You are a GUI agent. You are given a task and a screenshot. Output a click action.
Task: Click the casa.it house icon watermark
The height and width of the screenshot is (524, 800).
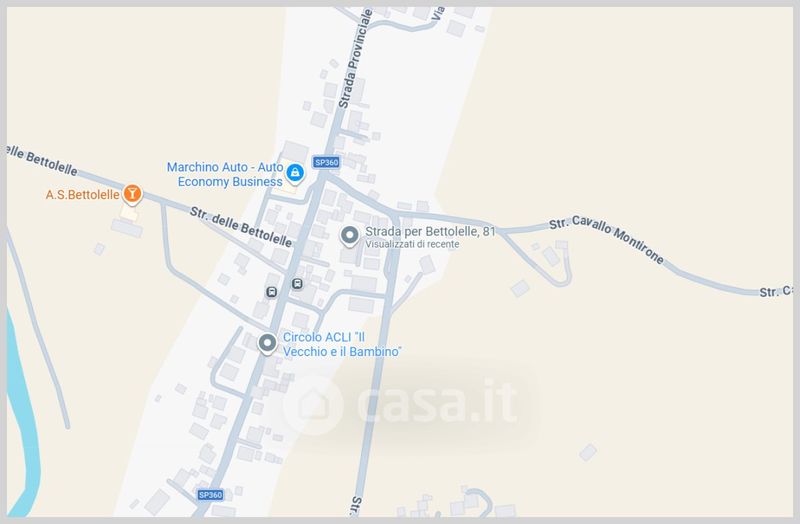click(x=312, y=405)
